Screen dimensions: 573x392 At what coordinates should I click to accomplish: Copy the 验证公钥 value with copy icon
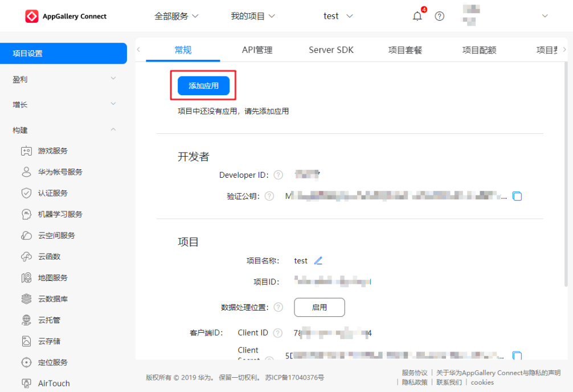[x=517, y=197]
